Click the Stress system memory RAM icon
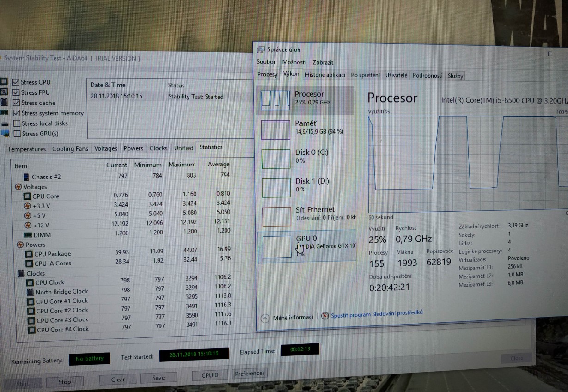568x392 pixels. point(5,112)
